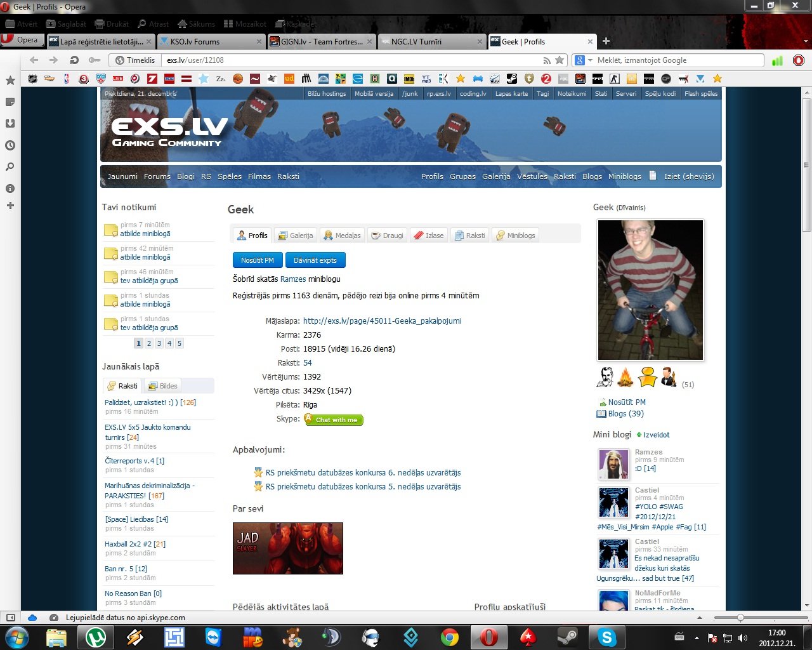
Task: Show hidden system tray icons arrow
Action: (x=697, y=638)
